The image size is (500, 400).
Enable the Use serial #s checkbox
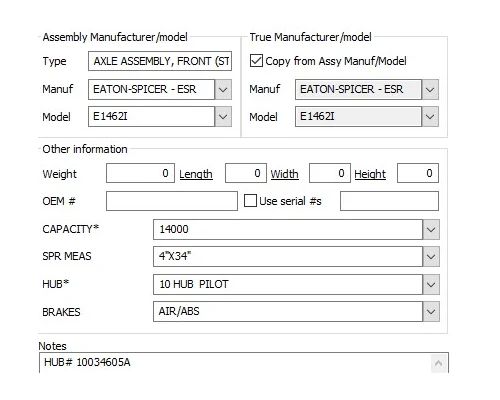[x=250, y=201]
